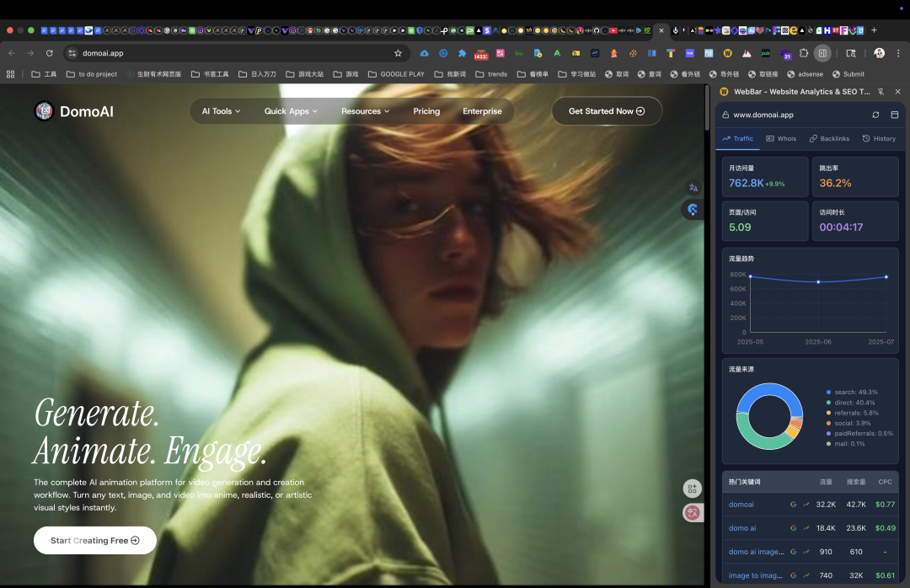The image size is (910, 588).
Task: Click the site info icon in address bar
Action: point(72,53)
